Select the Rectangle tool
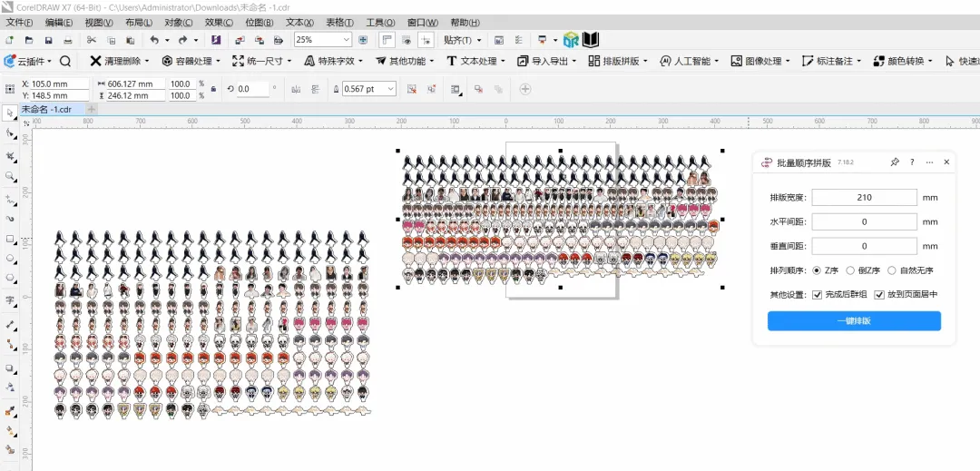The height and width of the screenshot is (471, 980). 9,239
